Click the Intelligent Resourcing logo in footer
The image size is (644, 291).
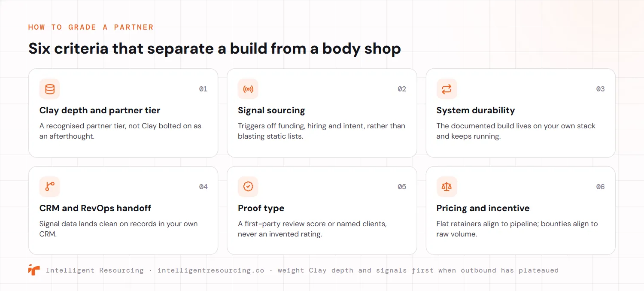click(x=34, y=270)
